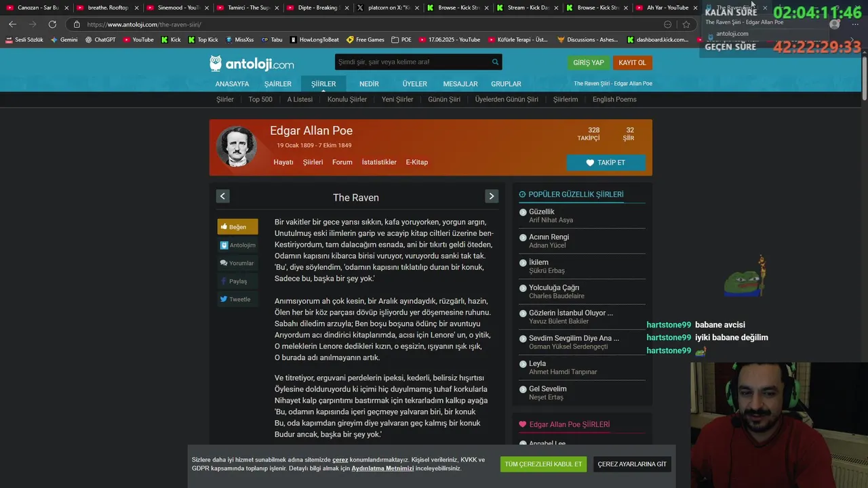This screenshot has width=868, height=488.
Task: Share the poem via Paylaş
Action: pyautogui.click(x=237, y=281)
